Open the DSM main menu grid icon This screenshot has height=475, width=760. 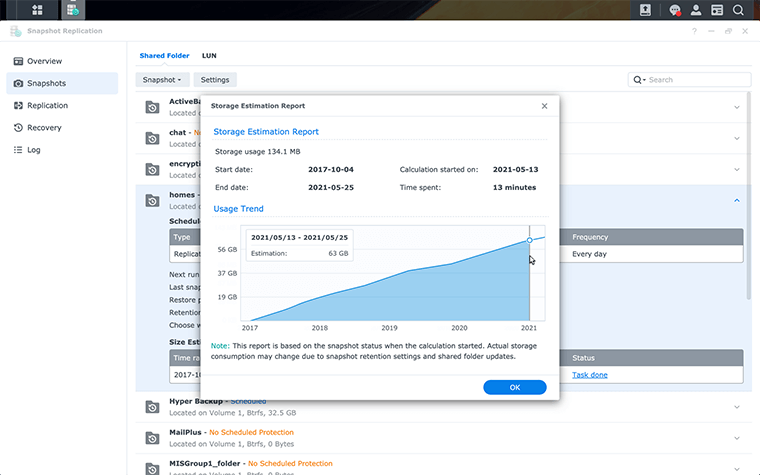[37, 10]
